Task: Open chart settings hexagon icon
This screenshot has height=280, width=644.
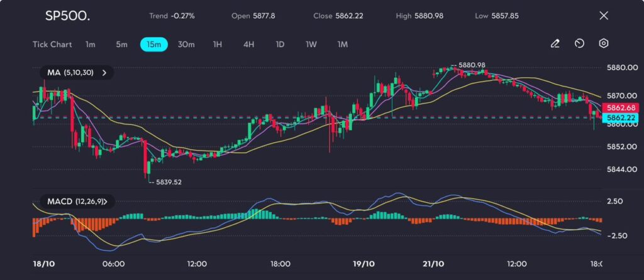Action: [603, 44]
